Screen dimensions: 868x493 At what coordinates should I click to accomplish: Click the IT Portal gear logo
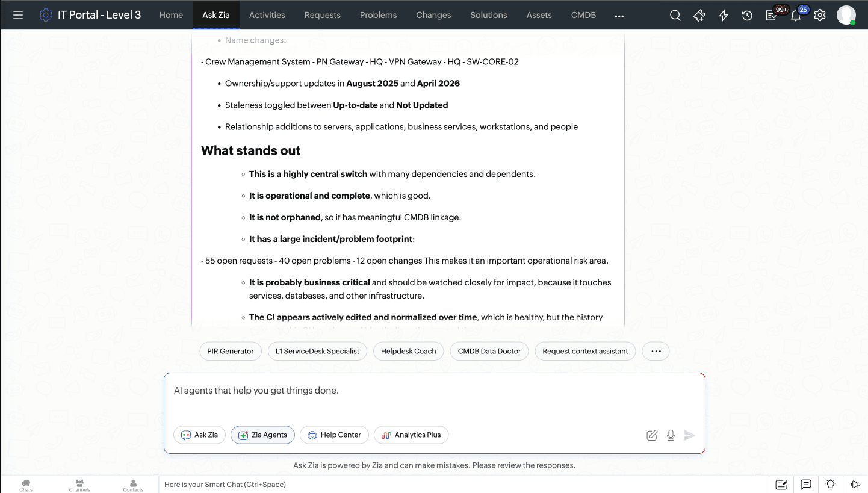point(45,15)
